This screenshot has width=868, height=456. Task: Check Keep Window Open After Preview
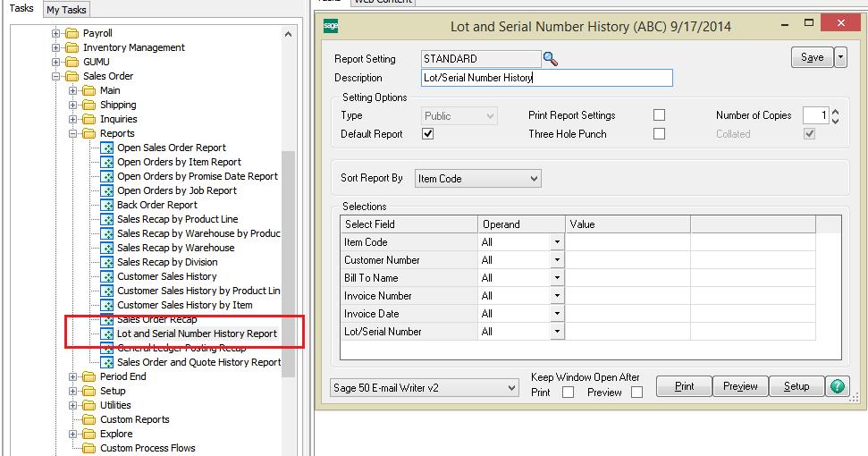(637, 393)
